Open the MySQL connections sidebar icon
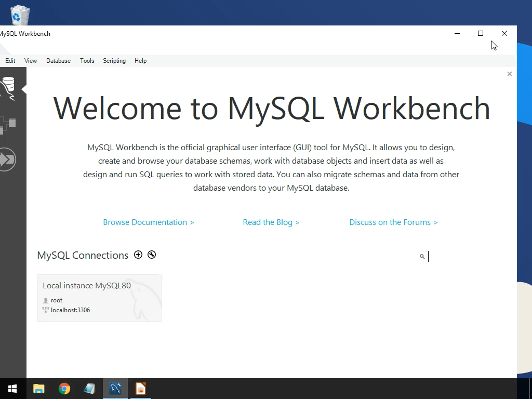 click(7, 89)
